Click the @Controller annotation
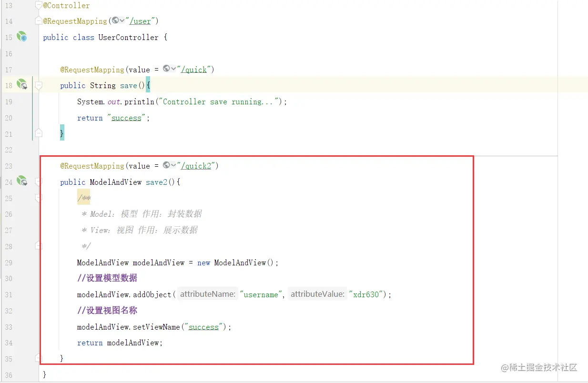This screenshot has width=588, height=383. click(x=66, y=6)
